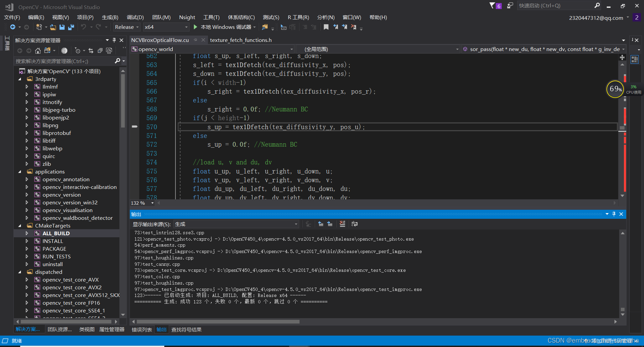This screenshot has height=347, width=644.
Task: Toggle Word Wrap in the Output window
Action: click(355, 224)
